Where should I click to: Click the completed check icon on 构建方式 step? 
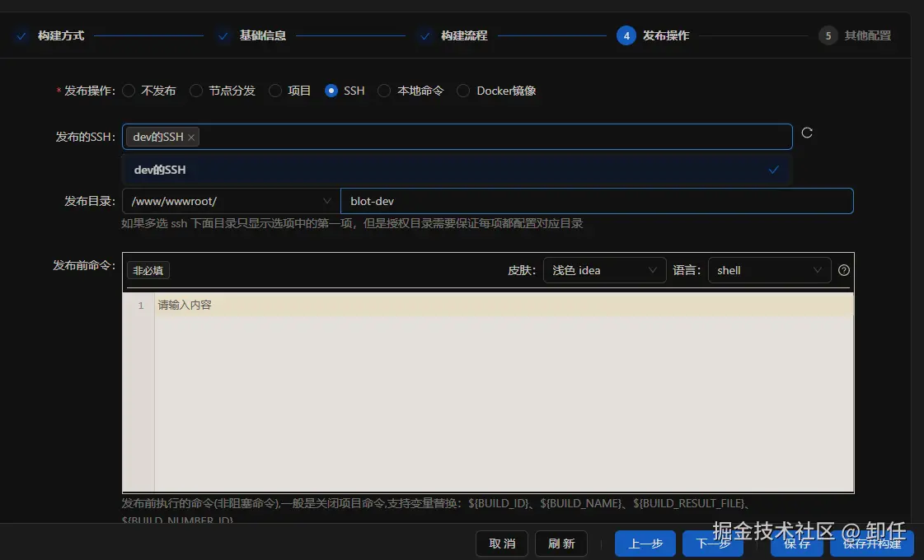pyautogui.click(x=21, y=35)
